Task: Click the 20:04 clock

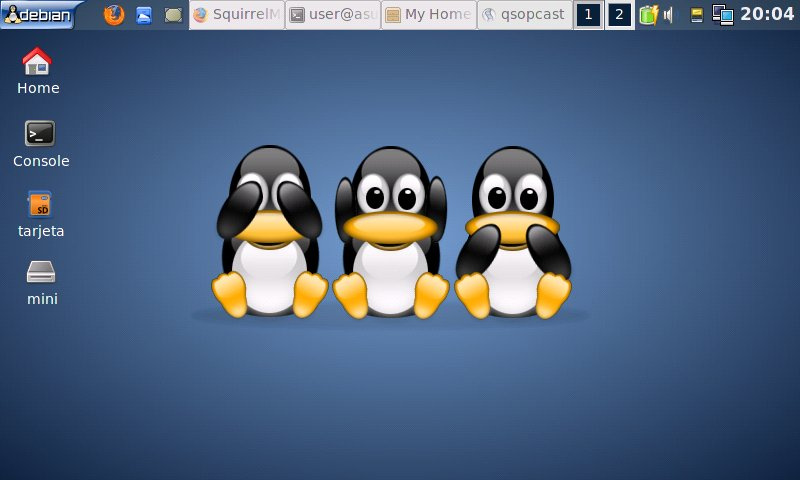Action: pyautogui.click(x=767, y=14)
